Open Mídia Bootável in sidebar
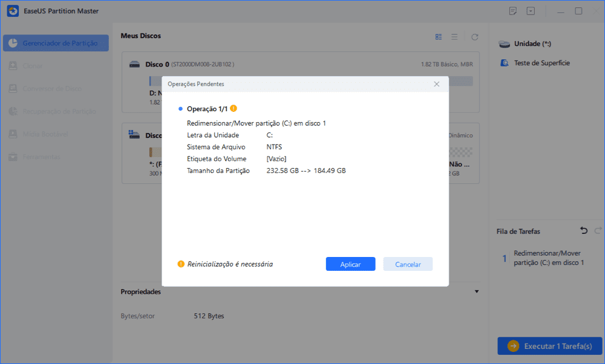Image resolution: width=605 pixels, height=364 pixels. 56,134
